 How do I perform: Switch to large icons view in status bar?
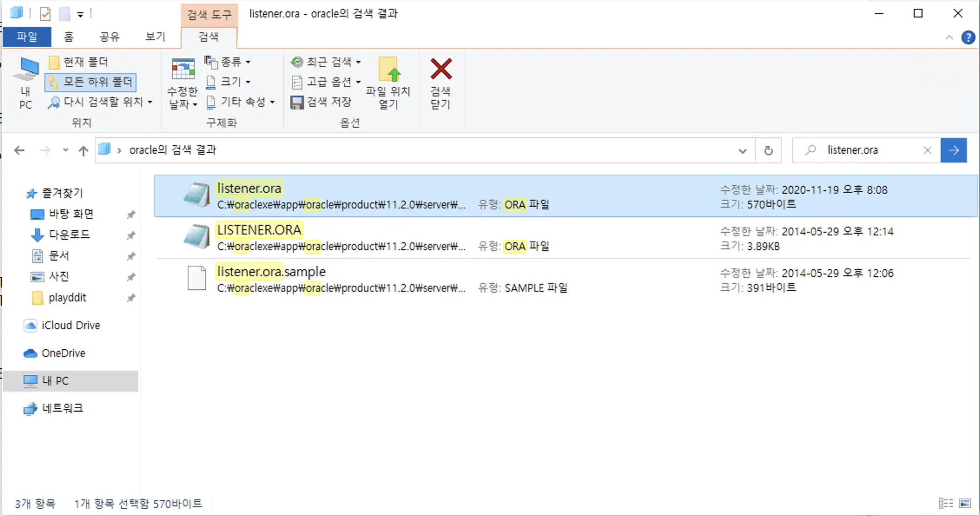[x=965, y=503]
